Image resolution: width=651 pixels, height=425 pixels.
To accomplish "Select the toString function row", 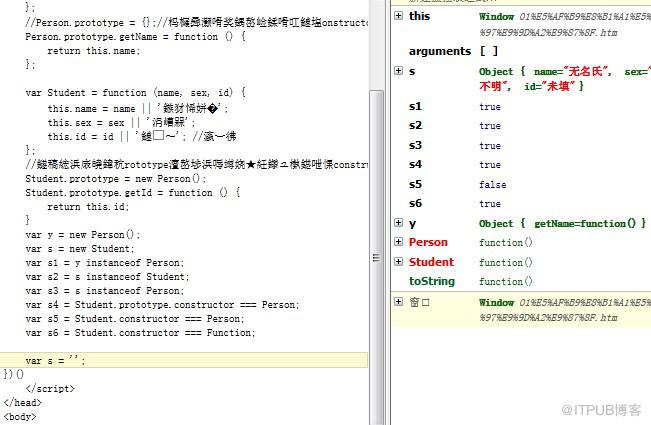I will tap(521, 281).
